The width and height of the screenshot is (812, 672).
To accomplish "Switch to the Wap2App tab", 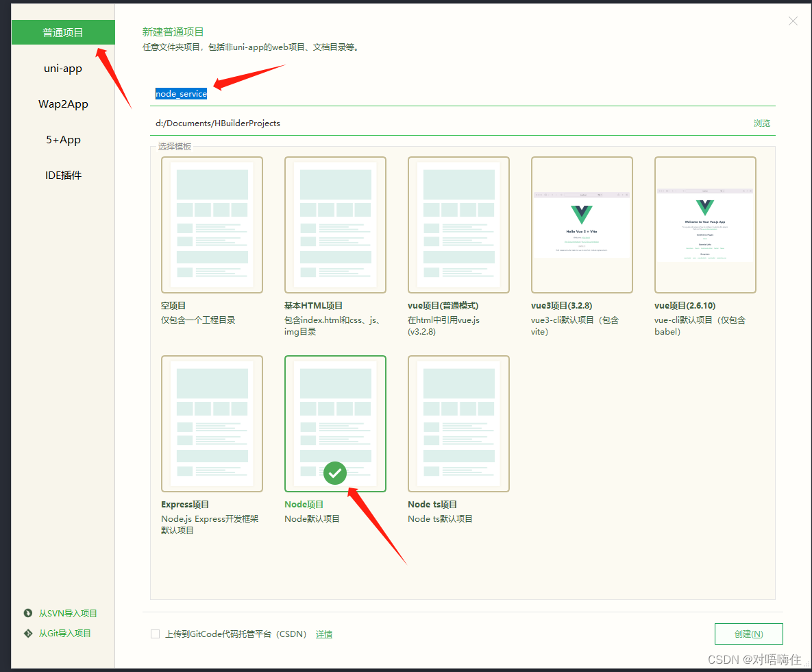I will [63, 104].
